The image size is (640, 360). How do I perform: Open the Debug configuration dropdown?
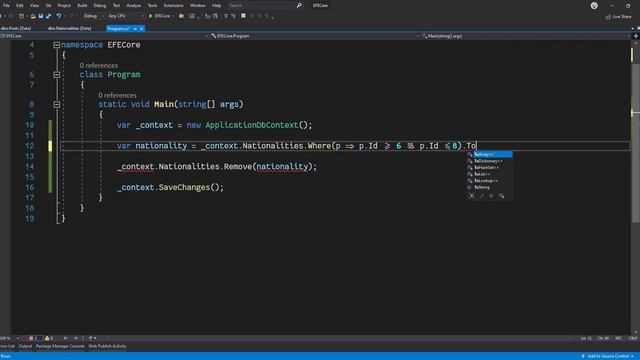click(x=93, y=16)
